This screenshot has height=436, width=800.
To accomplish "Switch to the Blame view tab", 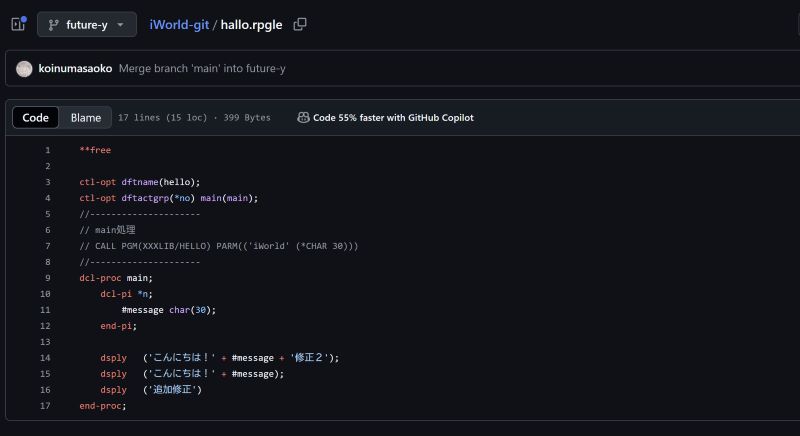I will pos(86,117).
